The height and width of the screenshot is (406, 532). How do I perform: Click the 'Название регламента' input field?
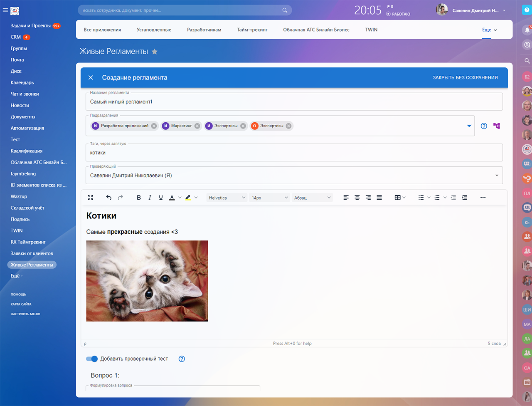point(293,101)
